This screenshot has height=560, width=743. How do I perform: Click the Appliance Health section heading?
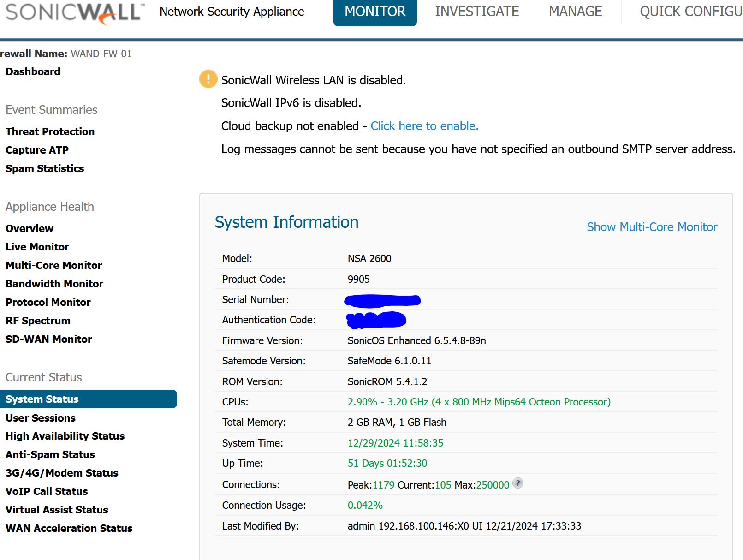tap(50, 207)
